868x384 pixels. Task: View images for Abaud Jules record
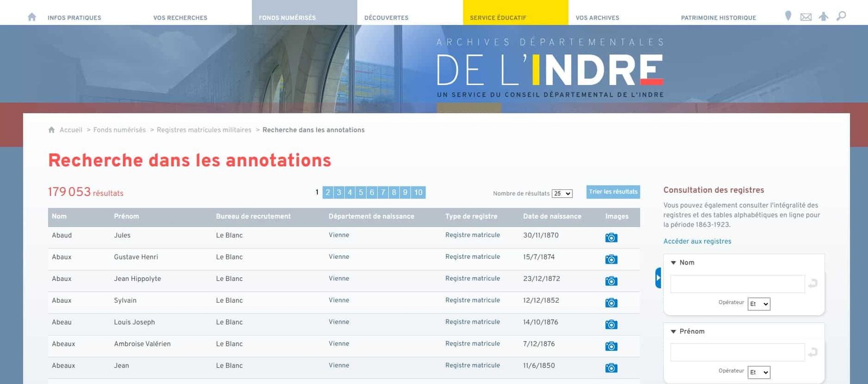[611, 238]
